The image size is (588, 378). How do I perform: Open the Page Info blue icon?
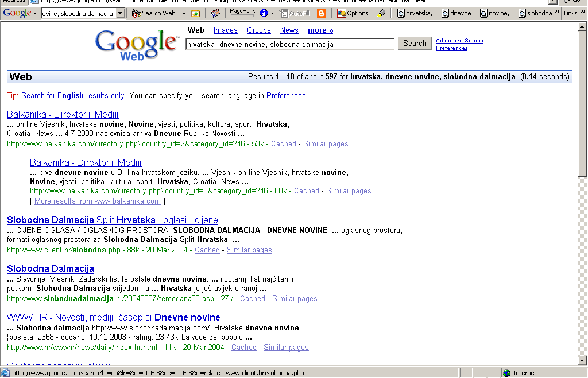[264, 13]
